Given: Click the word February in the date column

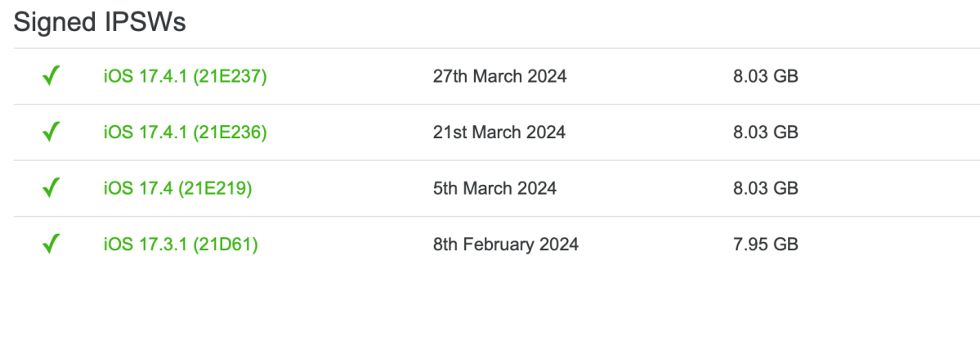Looking at the screenshot, I should coord(491,244).
